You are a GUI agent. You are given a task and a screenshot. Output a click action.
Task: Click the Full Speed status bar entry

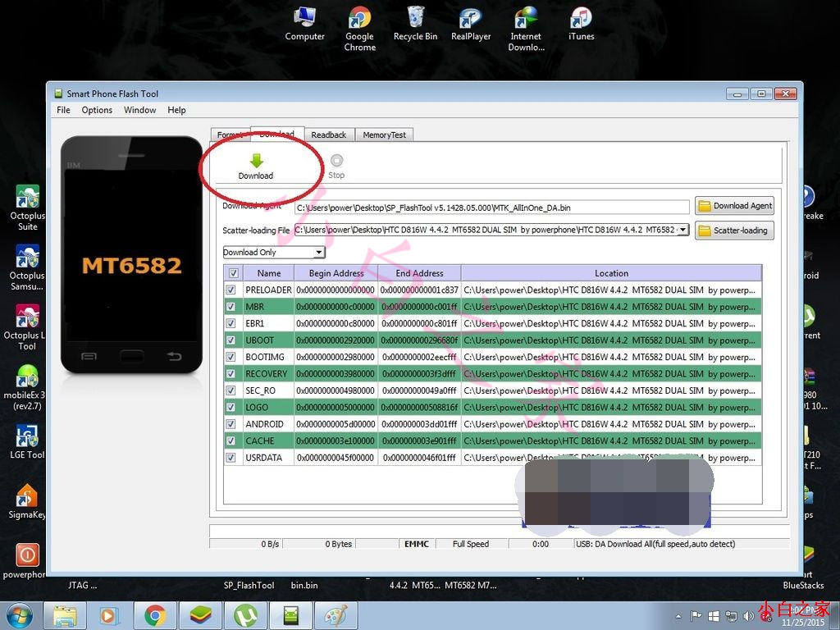(x=471, y=544)
